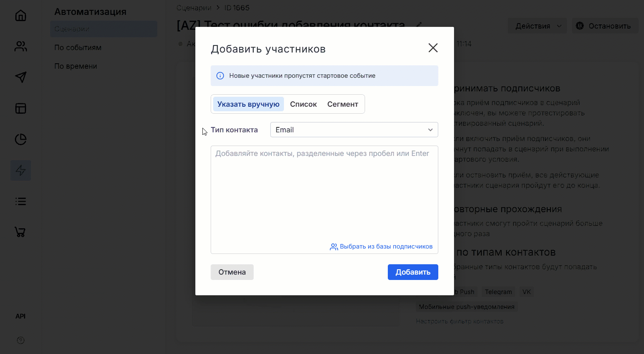
Task: Click the Добавить button
Action: tap(413, 272)
